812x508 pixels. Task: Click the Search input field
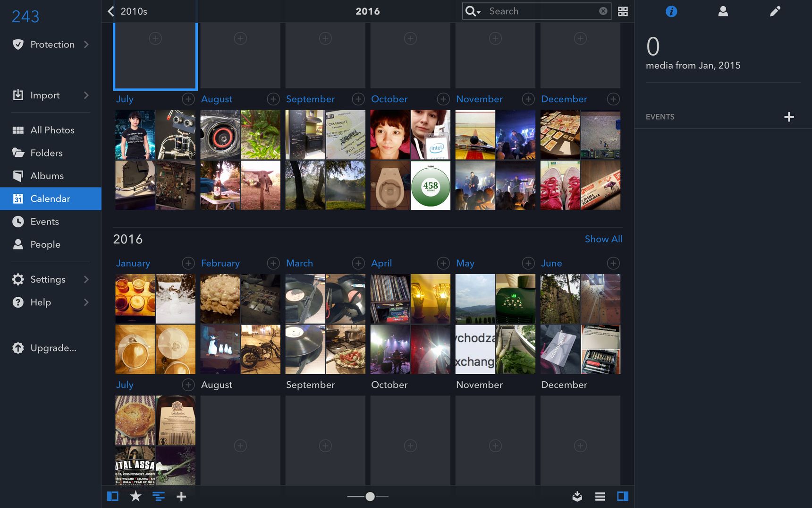point(542,11)
